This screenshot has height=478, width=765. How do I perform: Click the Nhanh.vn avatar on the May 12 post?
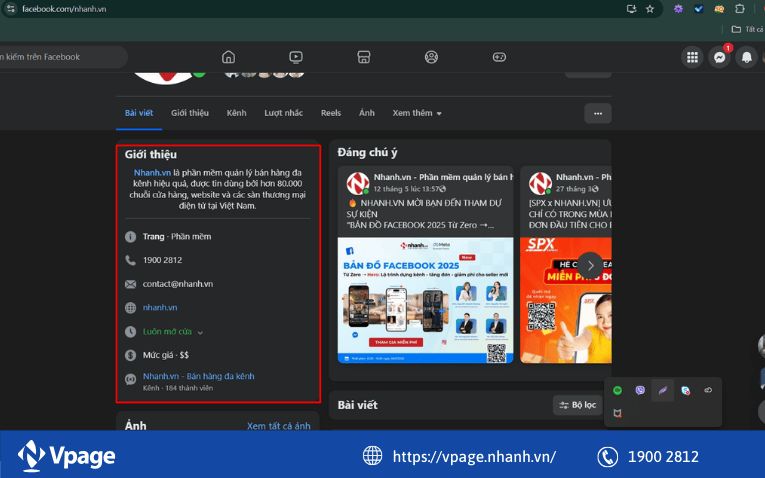point(358,183)
